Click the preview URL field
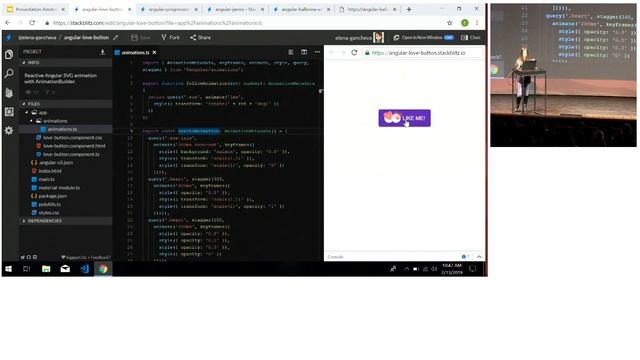This screenshot has width=640, height=360. pyautogui.click(x=422, y=53)
